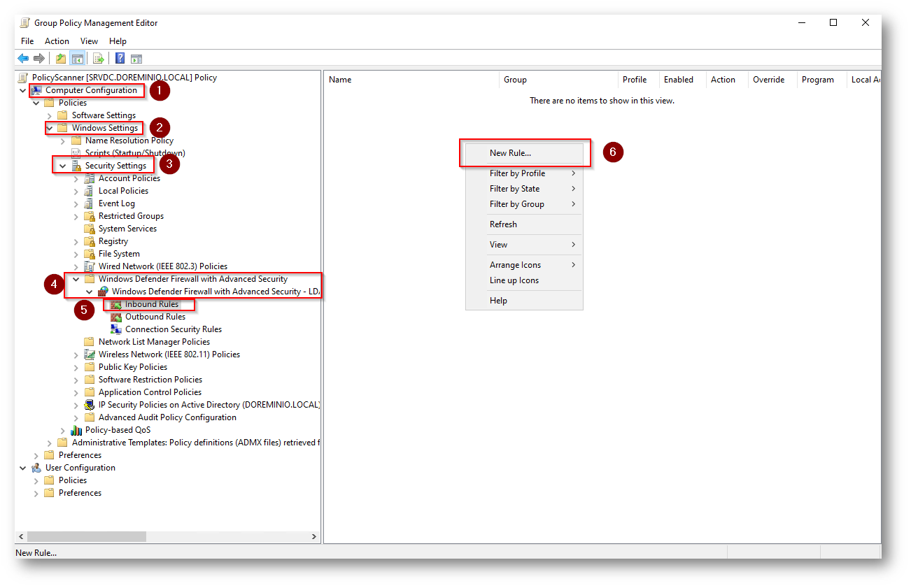Screen dimensions: 911x588
Task: Click the tree pane horizontal scrollbar thumb
Action: [87, 536]
